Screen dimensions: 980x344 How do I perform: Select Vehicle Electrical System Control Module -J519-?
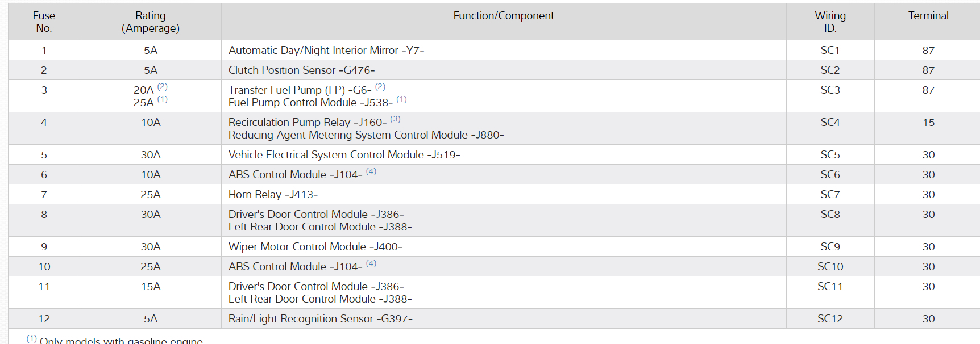[x=344, y=155]
